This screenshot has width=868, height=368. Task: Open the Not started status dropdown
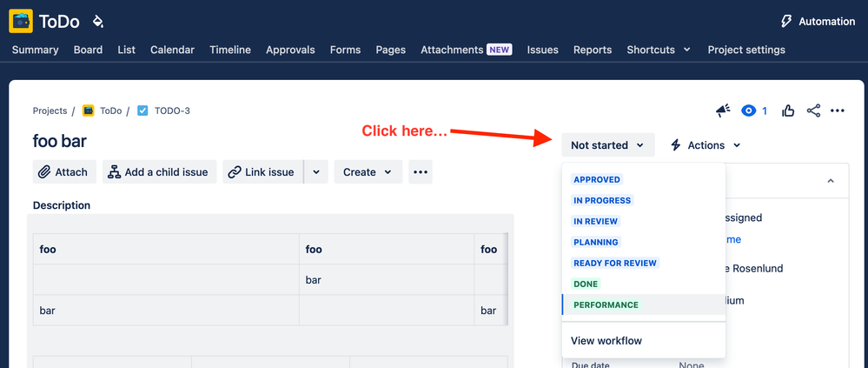coord(608,145)
